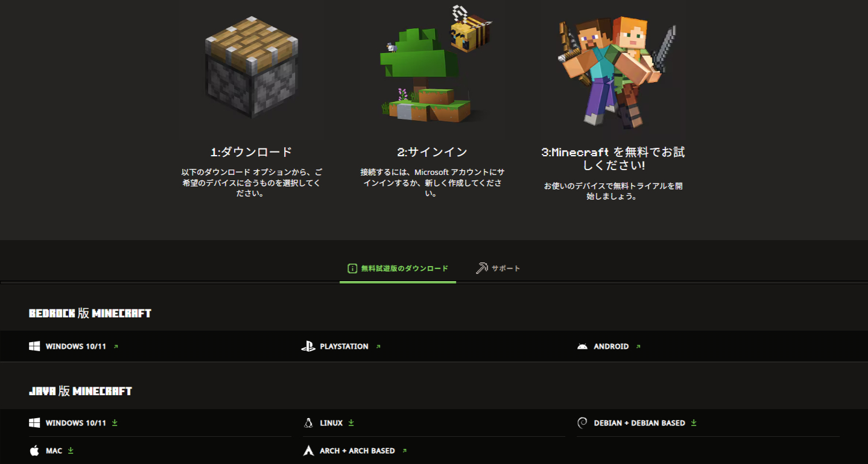The image size is (868, 464).
Task: Click the download options description under 1:ダウンロード
Action: pyautogui.click(x=252, y=183)
